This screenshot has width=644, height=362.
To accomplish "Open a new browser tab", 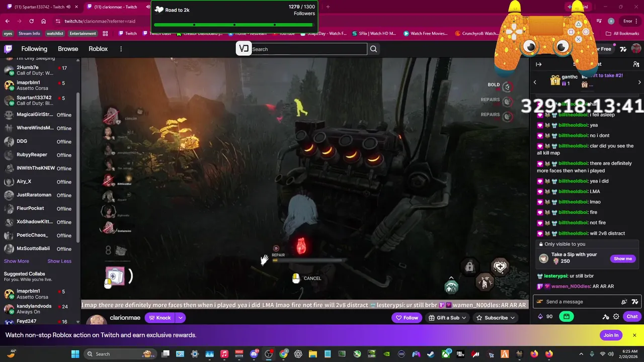I will 328,7.
